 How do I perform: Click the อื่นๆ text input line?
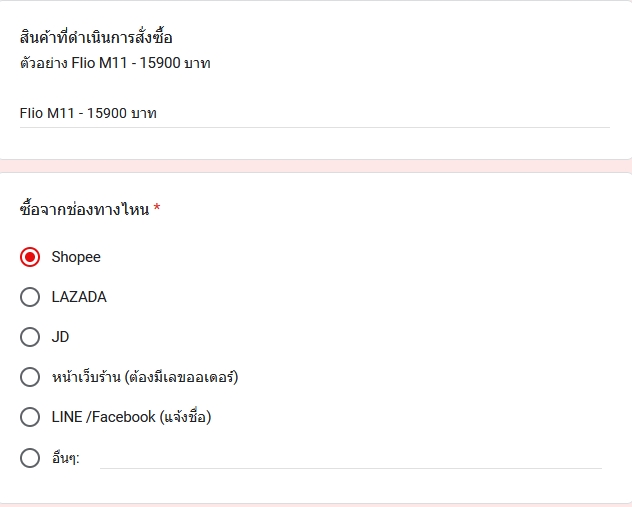pos(351,459)
